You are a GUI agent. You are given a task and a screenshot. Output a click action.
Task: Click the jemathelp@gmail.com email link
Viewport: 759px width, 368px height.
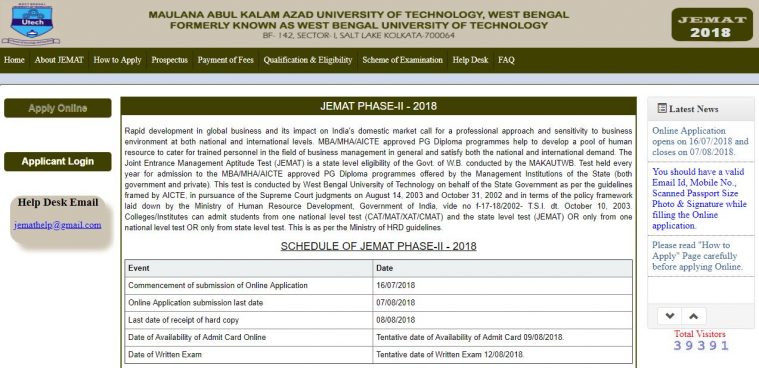tap(58, 225)
